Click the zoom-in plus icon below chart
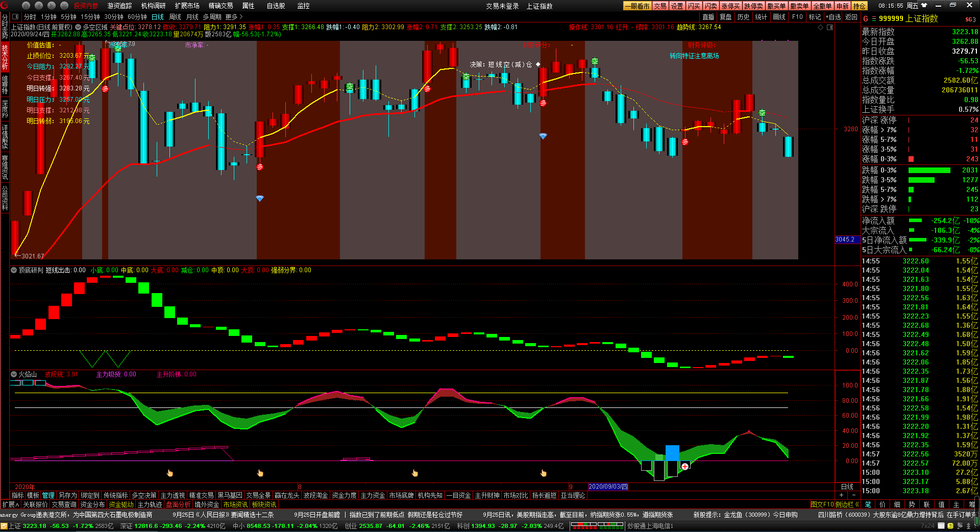The height and width of the screenshot is (532, 980). (841, 495)
